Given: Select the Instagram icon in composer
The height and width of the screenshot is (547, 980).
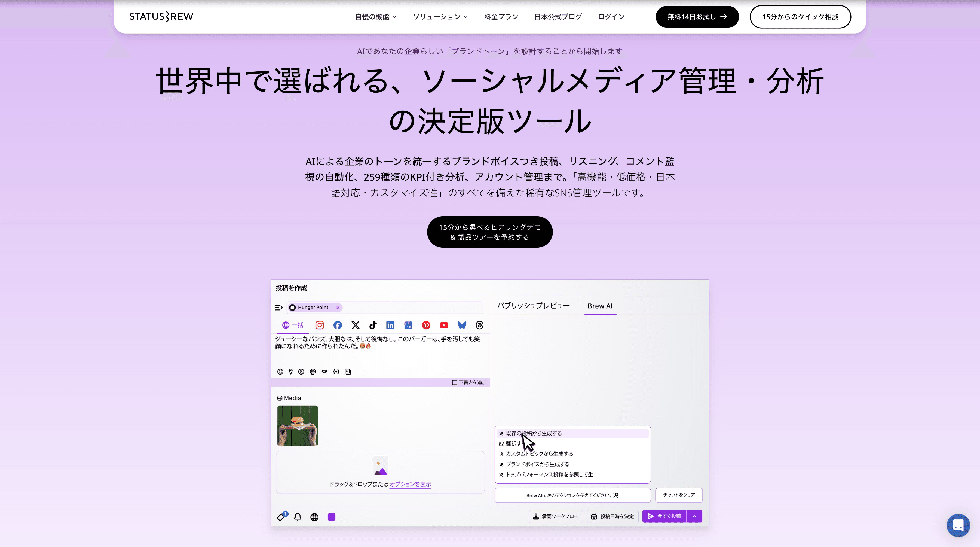Looking at the screenshot, I should point(320,325).
